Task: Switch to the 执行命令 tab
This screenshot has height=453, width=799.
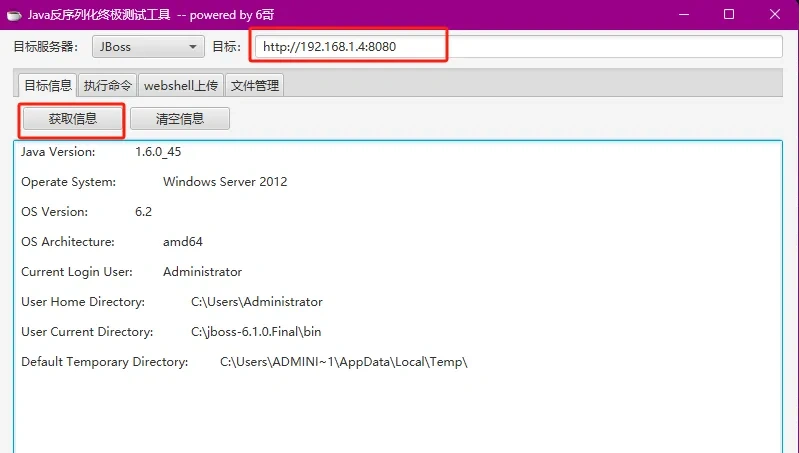Action: tap(108, 85)
